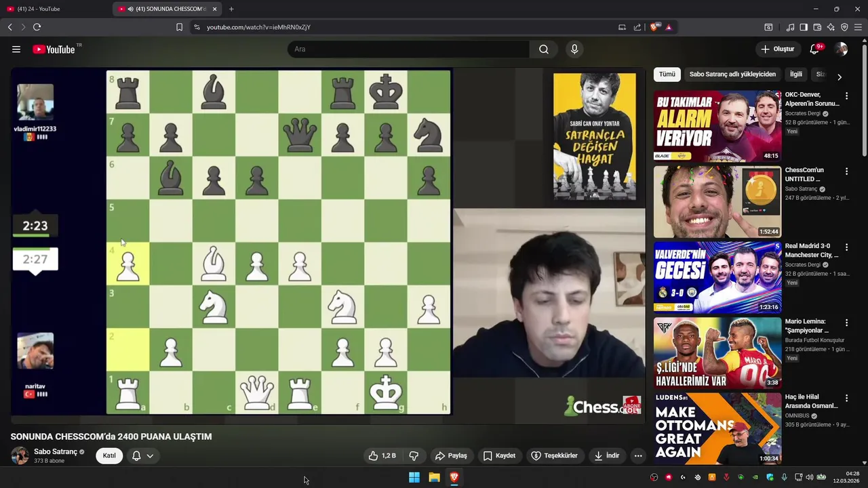Open Brave browser from the taskbar
Screen dimensions: 868x488
pyautogui.click(x=454, y=477)
